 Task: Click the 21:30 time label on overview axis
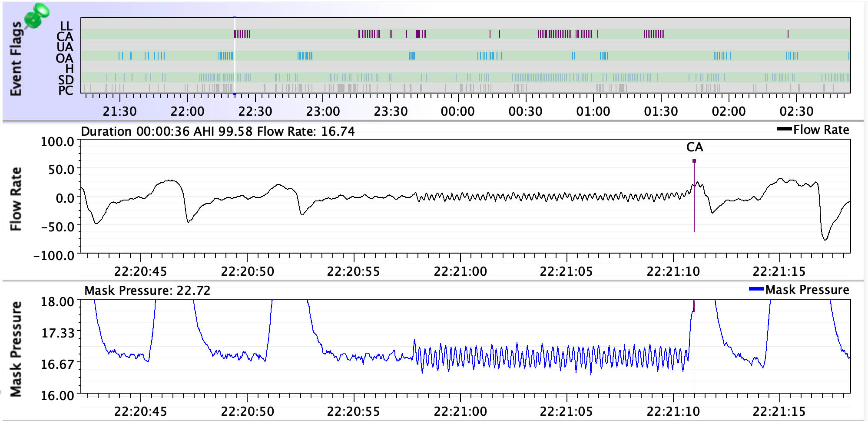point(119,111)
